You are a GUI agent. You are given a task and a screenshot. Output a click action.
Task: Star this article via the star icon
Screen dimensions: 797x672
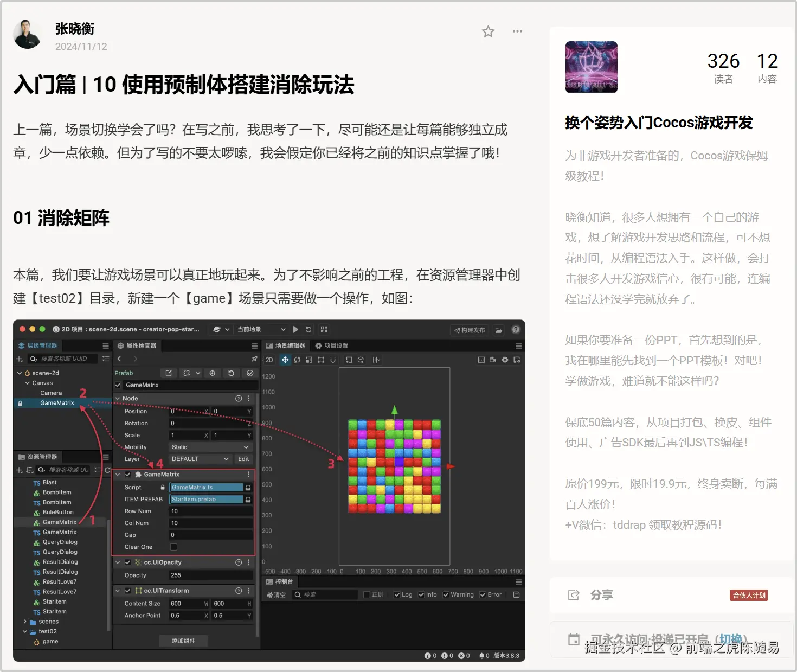487,31
